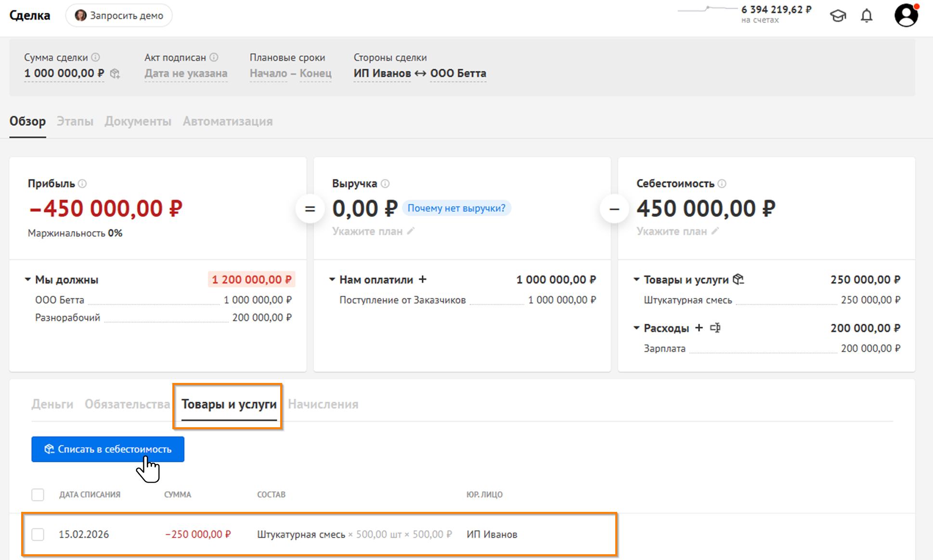Screen dimensions: 933x560
Task: Toggle select-all checkbox in table header
Action: 38,495
